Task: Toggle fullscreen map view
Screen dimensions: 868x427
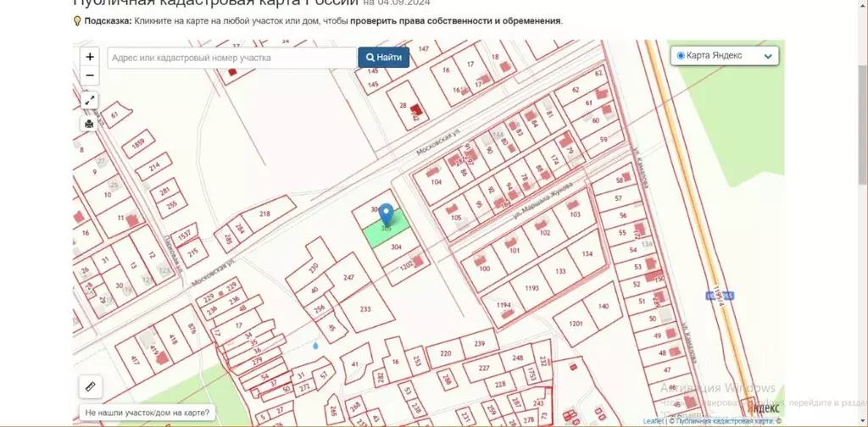Action: click(x=90, y=101)
